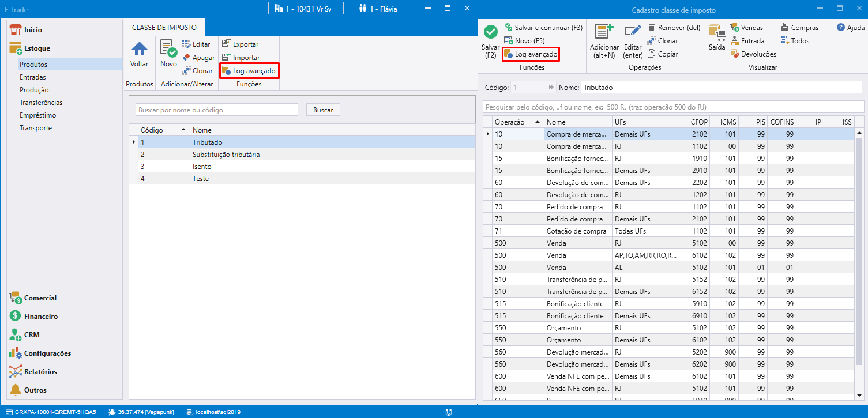Open the Comercial sidebar section
Viewport: 868px width, 418px height.
(40, 298)
